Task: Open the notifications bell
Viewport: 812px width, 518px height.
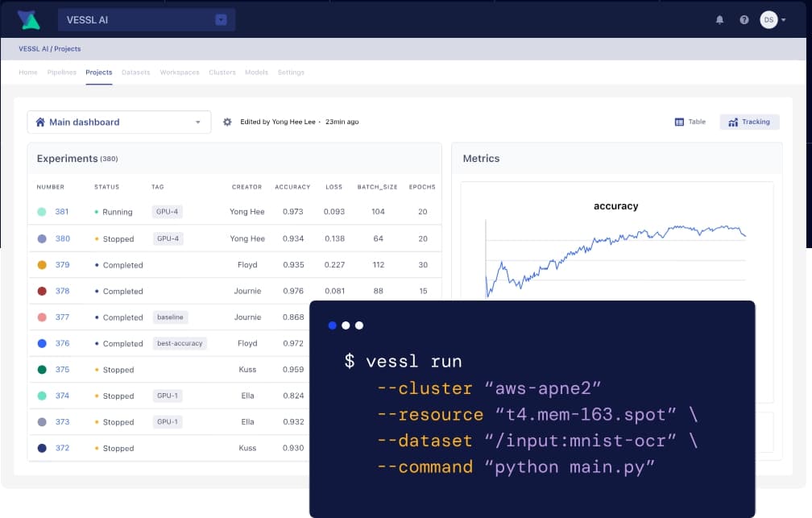Action: click(719, 20)
